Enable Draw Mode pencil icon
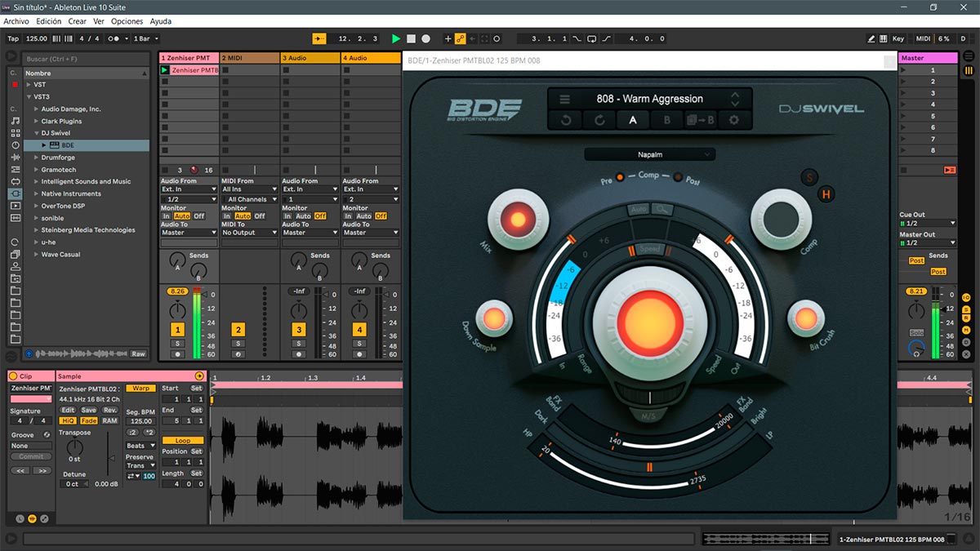The image size is (980, 551). tap(872, 38)
